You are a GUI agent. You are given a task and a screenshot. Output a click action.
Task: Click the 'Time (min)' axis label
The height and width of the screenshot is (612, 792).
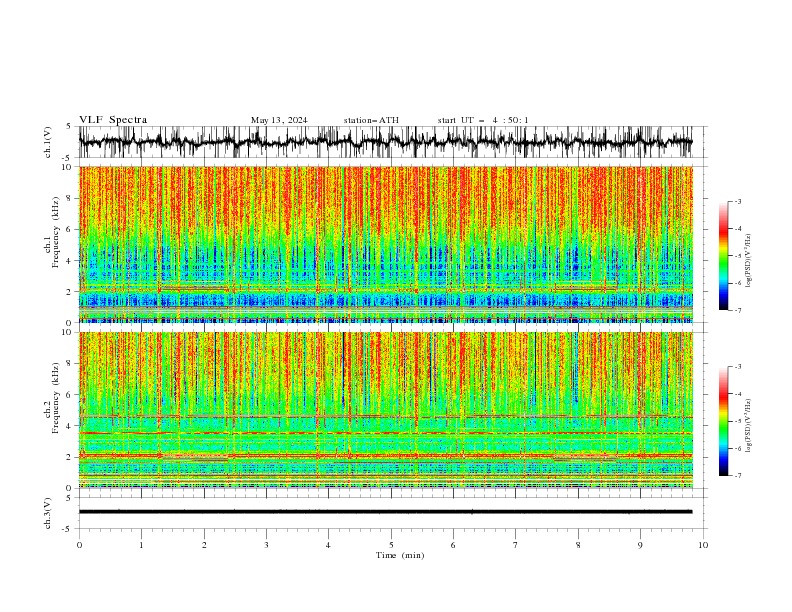400,555
